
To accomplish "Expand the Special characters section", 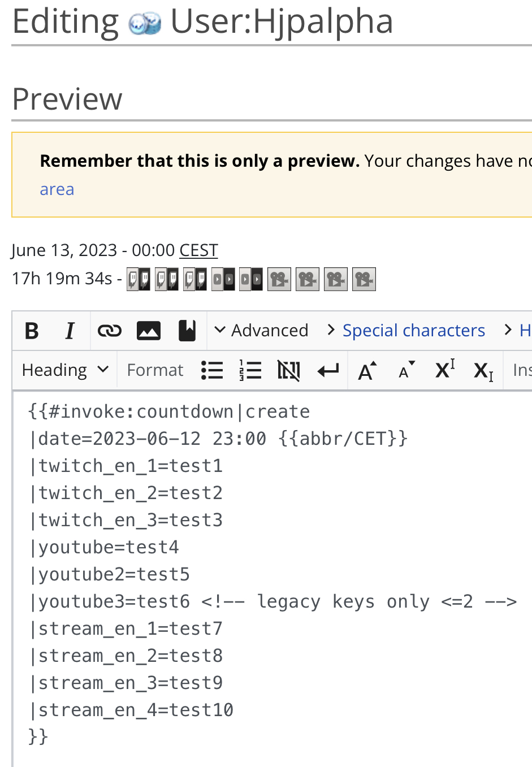I will [x=413, y=330].
